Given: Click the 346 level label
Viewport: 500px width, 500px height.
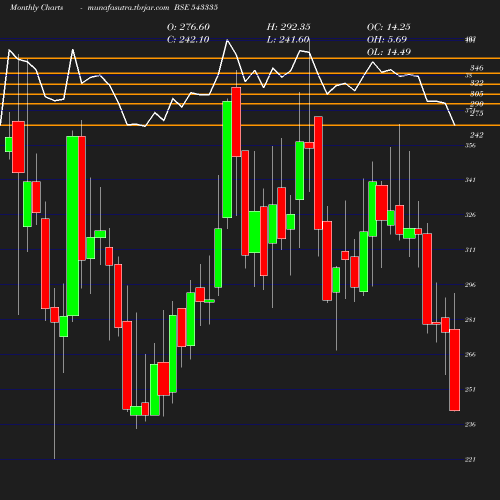Looking at the screenshot, I should coord(477,68).
